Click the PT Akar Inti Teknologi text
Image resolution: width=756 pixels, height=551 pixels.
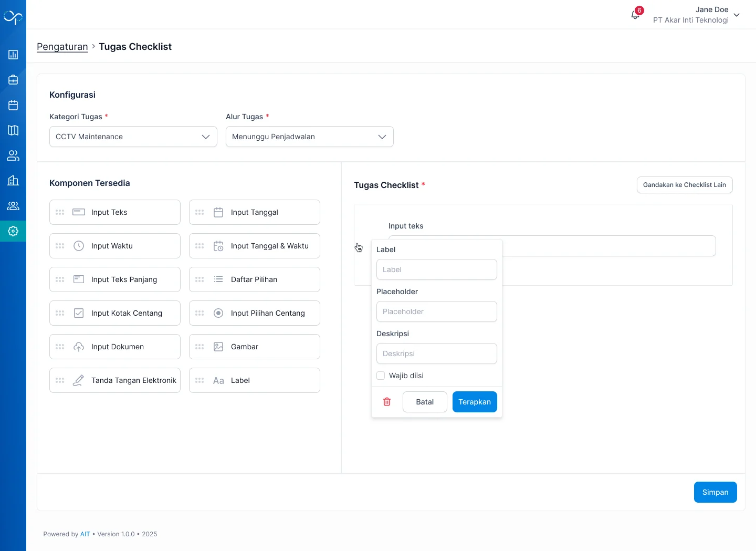pos(691,20)
